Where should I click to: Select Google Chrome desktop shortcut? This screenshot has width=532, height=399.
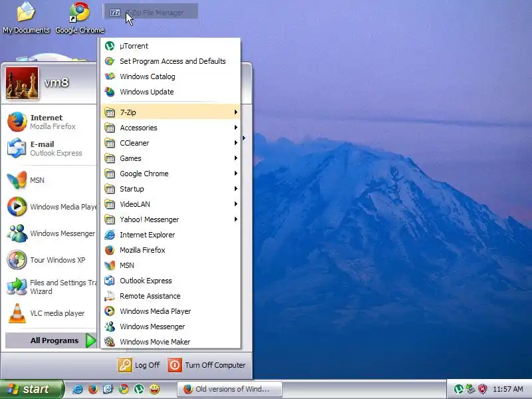[x=80, y=18]
